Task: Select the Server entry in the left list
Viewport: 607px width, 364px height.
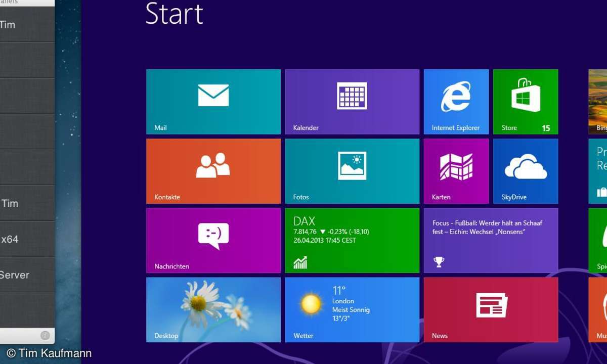Action: (x=27, y=275)
